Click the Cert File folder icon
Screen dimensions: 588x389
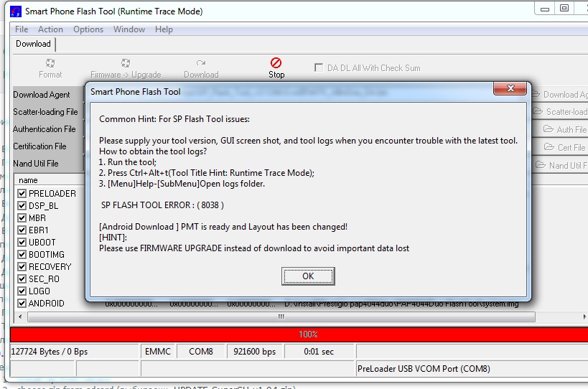point(551,147)
